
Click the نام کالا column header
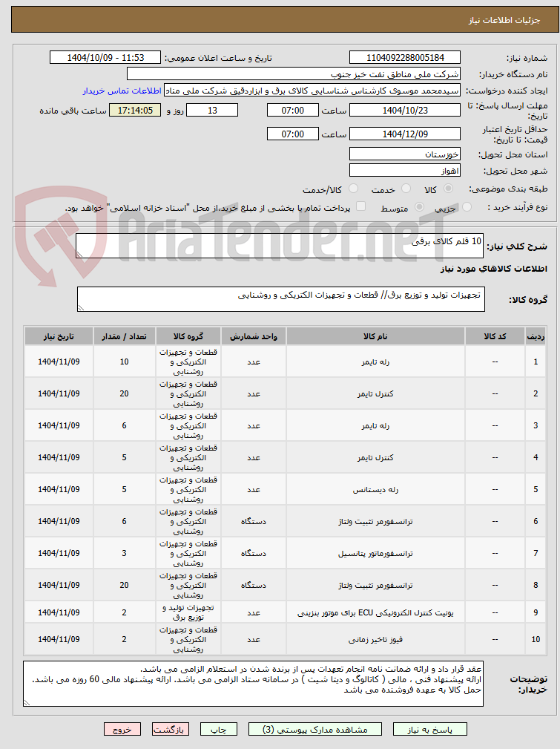coord(375,337)
